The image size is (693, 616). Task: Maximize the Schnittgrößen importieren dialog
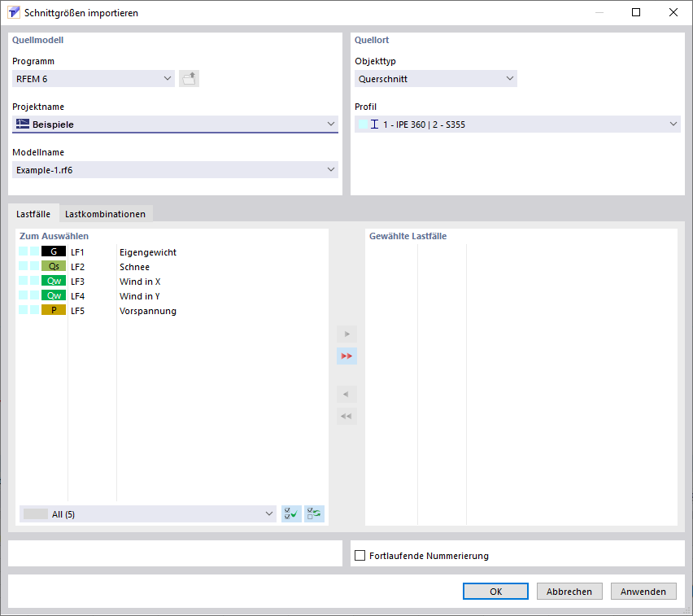coord(635,12)
